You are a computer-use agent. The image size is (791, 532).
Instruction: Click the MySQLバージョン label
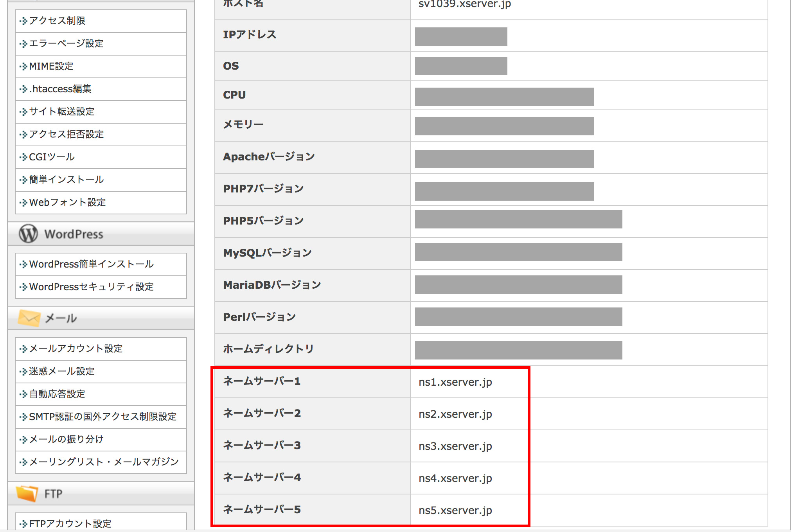coord(267,253)
